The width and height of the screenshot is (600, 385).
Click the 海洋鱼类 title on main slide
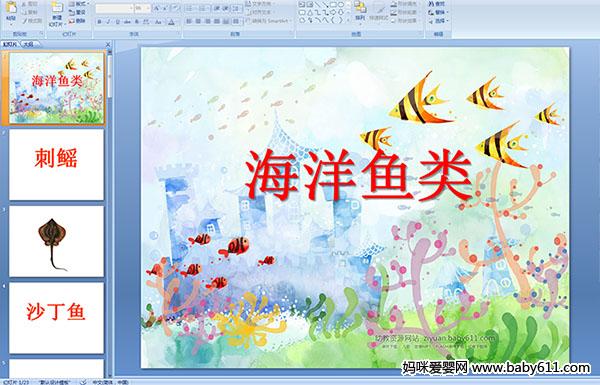point(359,175)
